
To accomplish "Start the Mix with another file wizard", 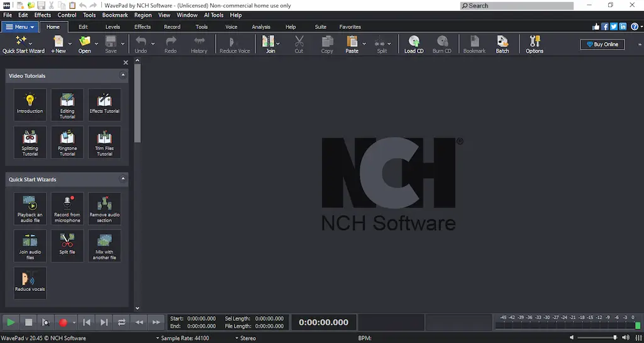I will pyautogui.click(x=105, y=246).
